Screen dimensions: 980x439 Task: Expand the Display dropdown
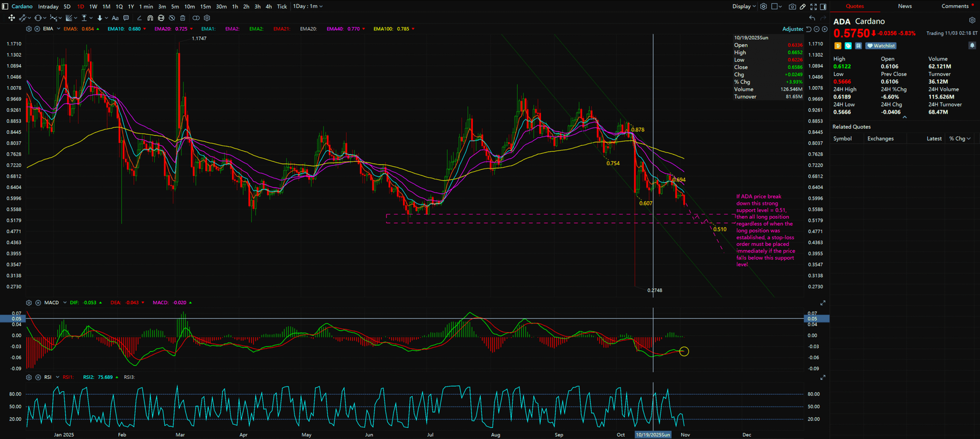point(744,7)
